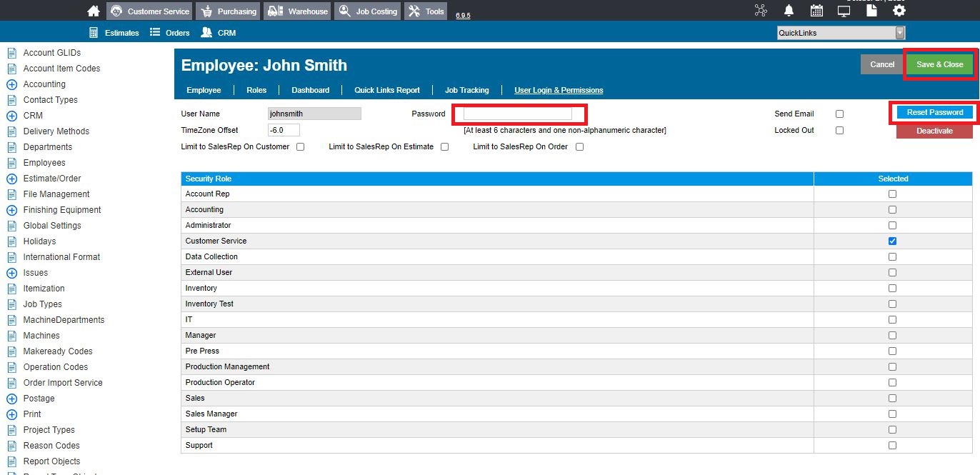Open the Warehouse menu
The width and height of the screenshot is (980, 475).
297,11
